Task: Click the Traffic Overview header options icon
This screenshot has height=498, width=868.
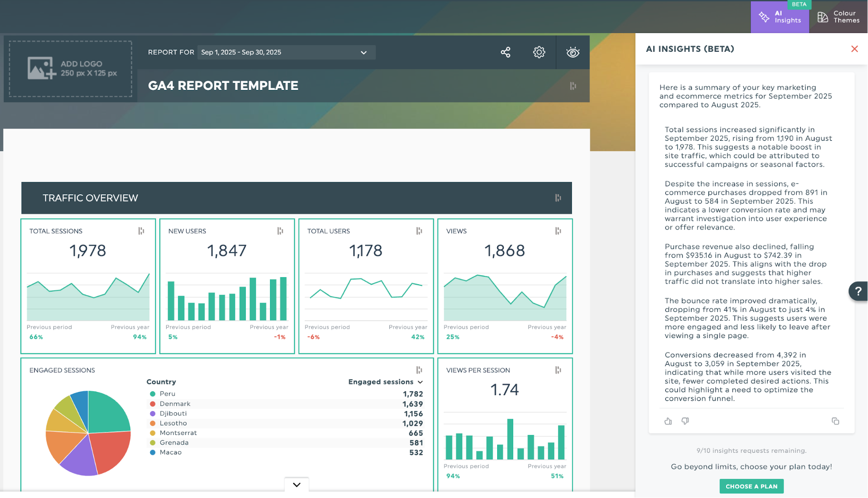Action: [x=558, y=198]
